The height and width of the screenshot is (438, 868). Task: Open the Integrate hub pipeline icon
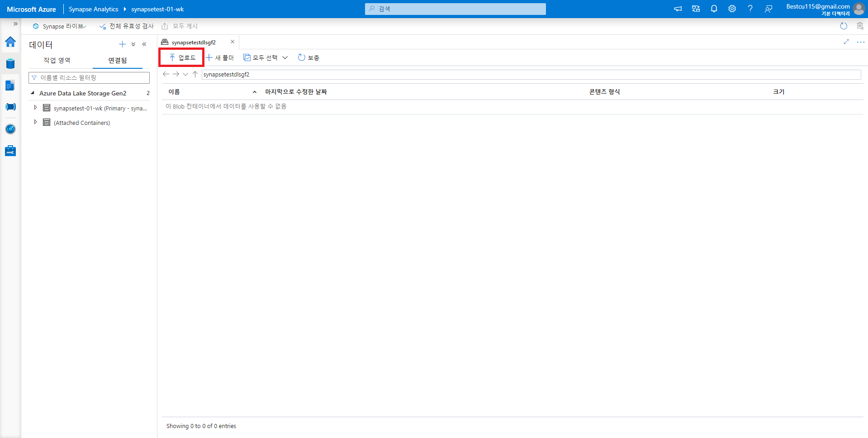[10, 107]
